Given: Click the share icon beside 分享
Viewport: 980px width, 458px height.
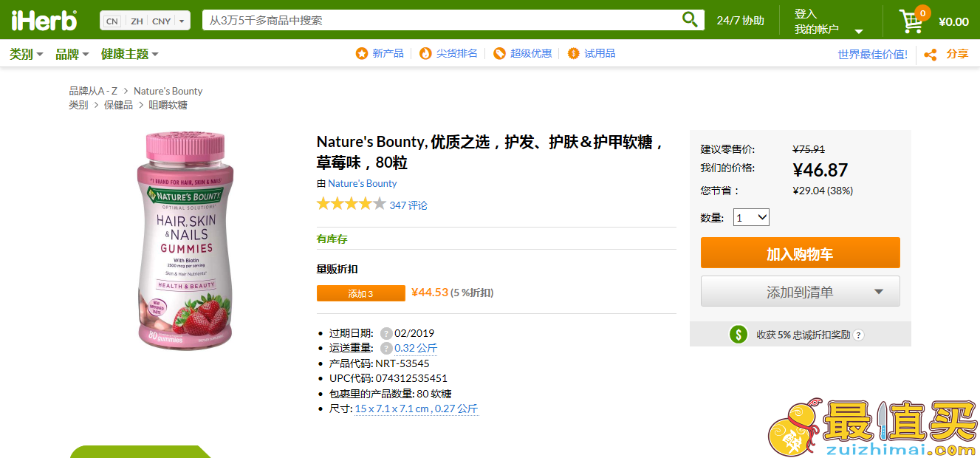Looking at the screenshot, I should tap(931, 55).
